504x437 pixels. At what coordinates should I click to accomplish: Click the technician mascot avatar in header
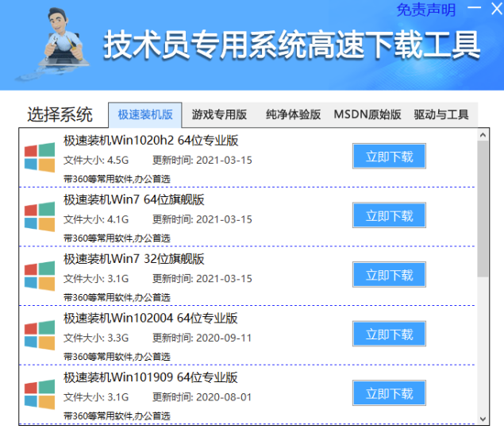coord(56,43)
